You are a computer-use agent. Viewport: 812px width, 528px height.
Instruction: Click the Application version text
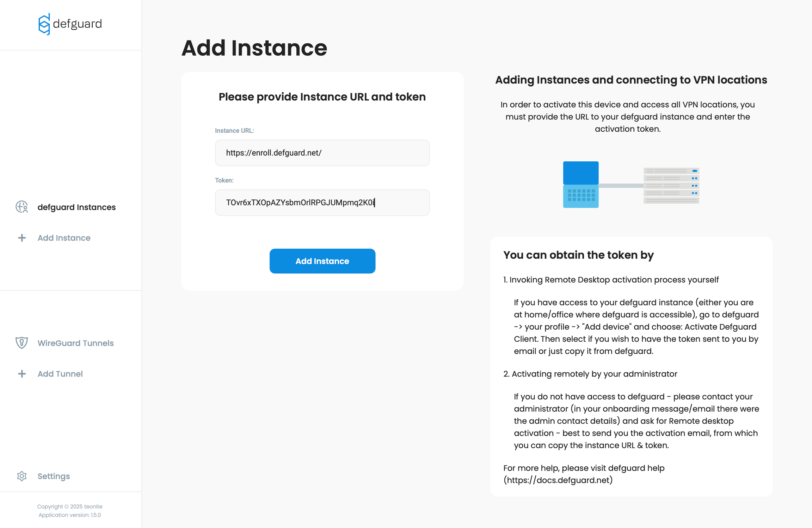[x=70, y=515]
